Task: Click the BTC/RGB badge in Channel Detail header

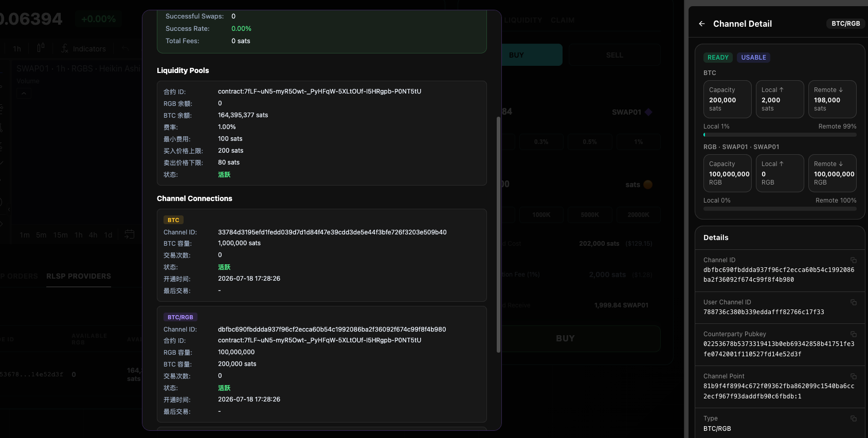Action: click(x=846, y=24)
